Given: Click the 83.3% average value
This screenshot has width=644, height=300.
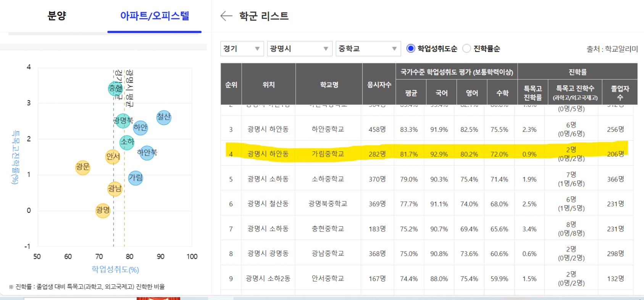Looking at the screenshot, I should point(409,130).
